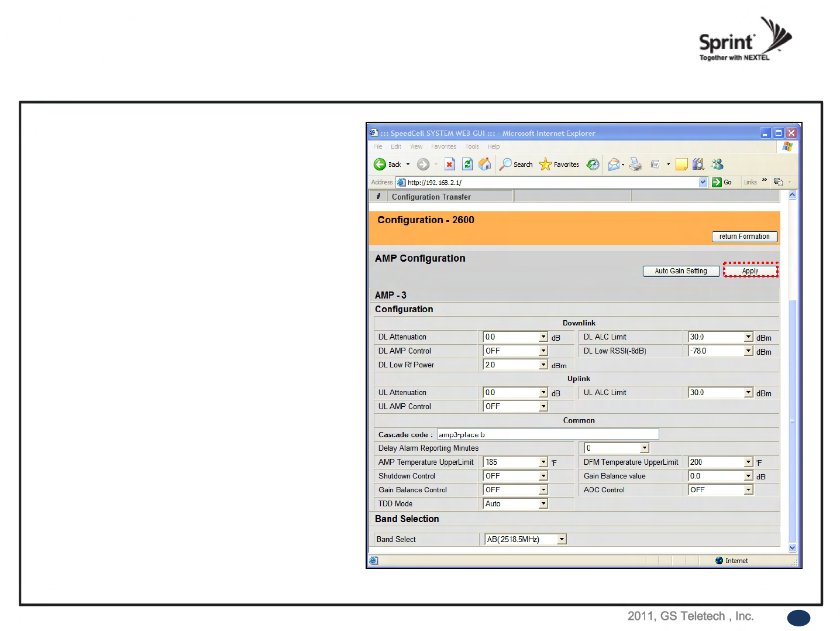The width and height of the screenshot is (840, 631).
Task: Expand the AOC Control dropdown
Action: [x=748, y=490]
